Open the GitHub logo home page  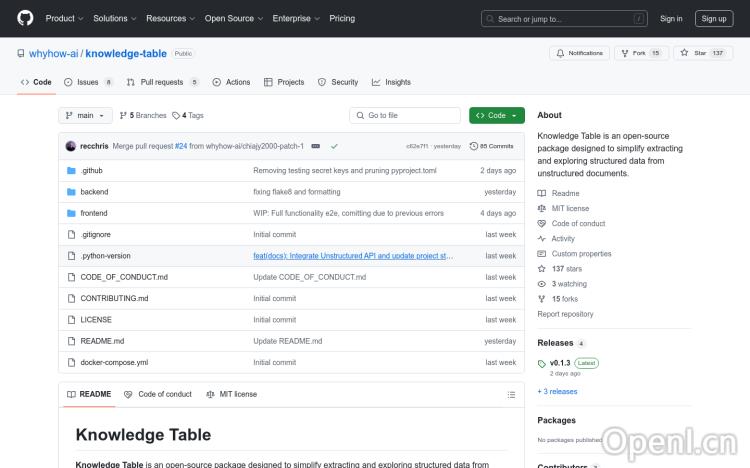point(25,18)
